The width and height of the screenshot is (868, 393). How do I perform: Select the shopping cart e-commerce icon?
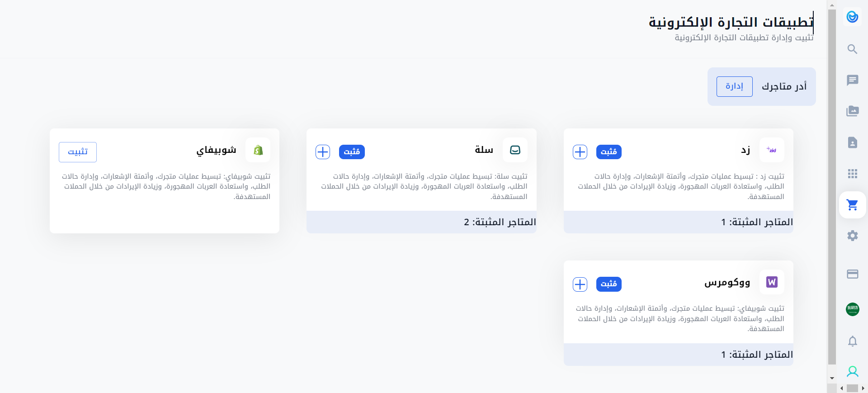pyautogui.click(x=852, y=205)
